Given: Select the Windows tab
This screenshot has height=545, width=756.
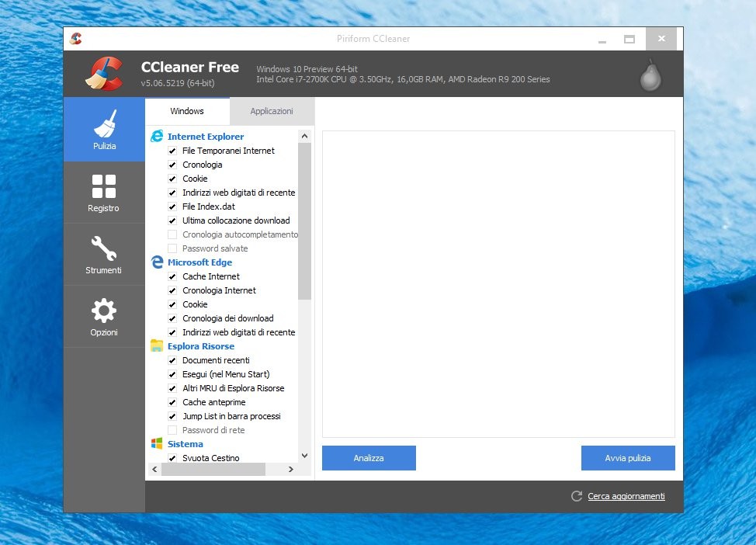Looking at the screenshot, I should coord(187,111).
